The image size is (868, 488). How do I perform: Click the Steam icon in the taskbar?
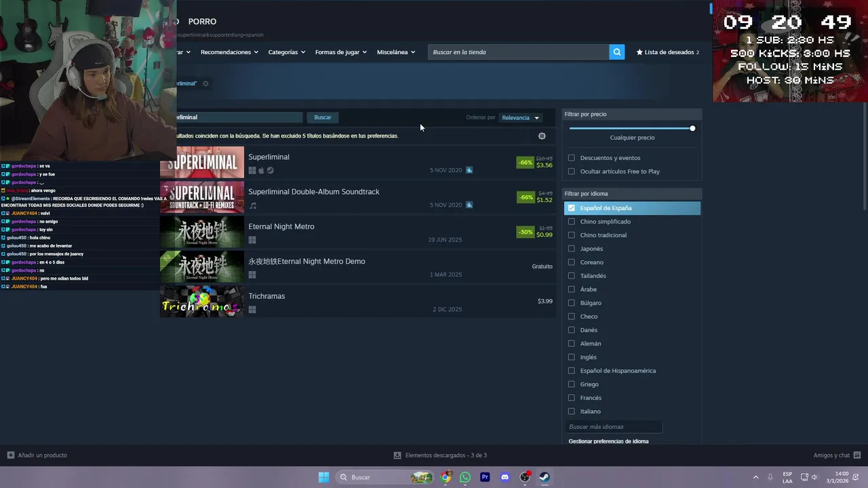[545, 477]
